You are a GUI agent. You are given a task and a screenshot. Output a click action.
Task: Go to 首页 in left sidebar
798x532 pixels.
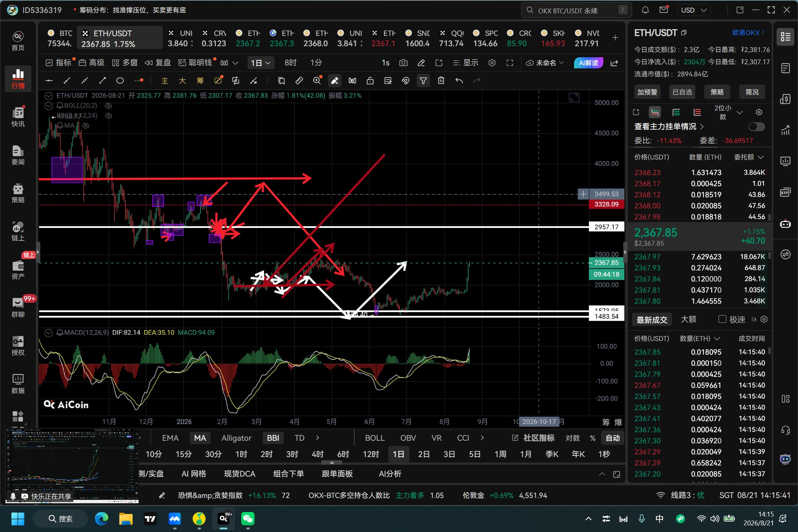18,41
